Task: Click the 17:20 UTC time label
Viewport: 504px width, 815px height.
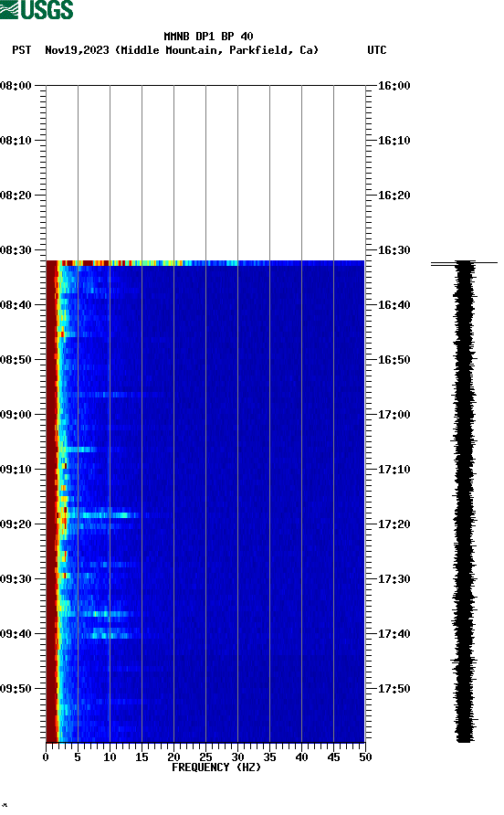Action: coord(394,524)
